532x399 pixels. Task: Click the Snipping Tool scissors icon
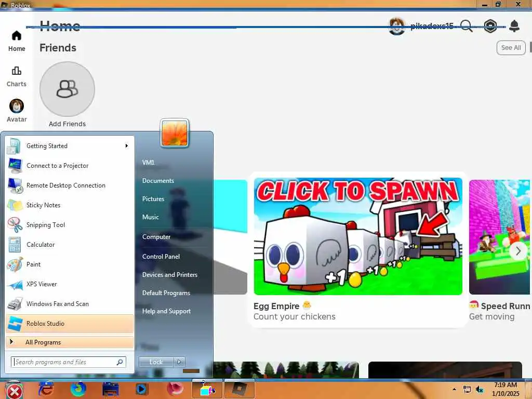coord(15,225)
